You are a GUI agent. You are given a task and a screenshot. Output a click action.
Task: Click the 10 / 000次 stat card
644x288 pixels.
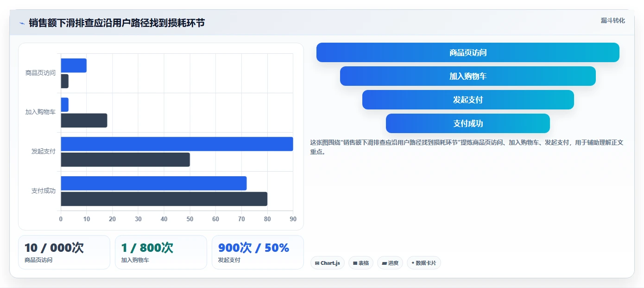click(x=64, y=252)
